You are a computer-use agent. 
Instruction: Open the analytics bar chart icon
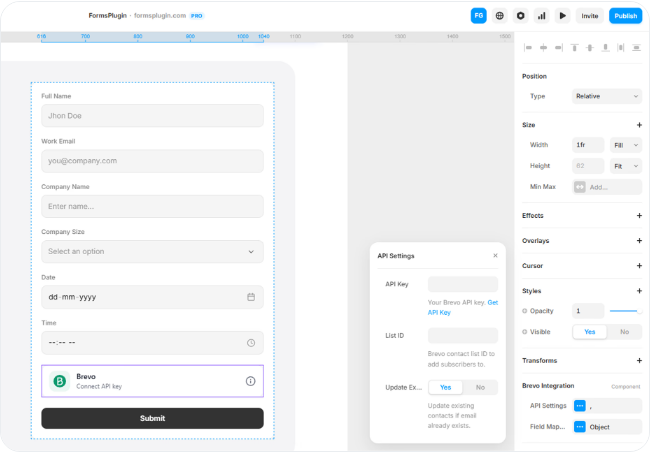541,16
